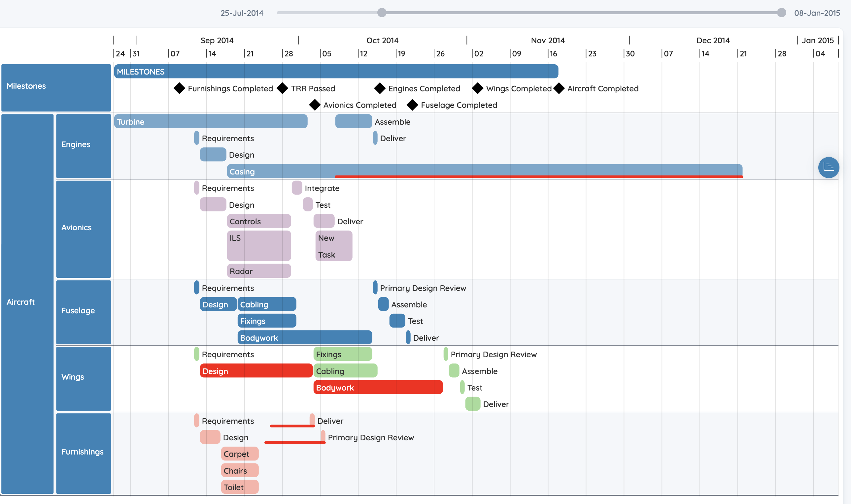The image size is (851, 504).
Task: Select the Engines Design task bar
Action: click(x=213, y=154)
